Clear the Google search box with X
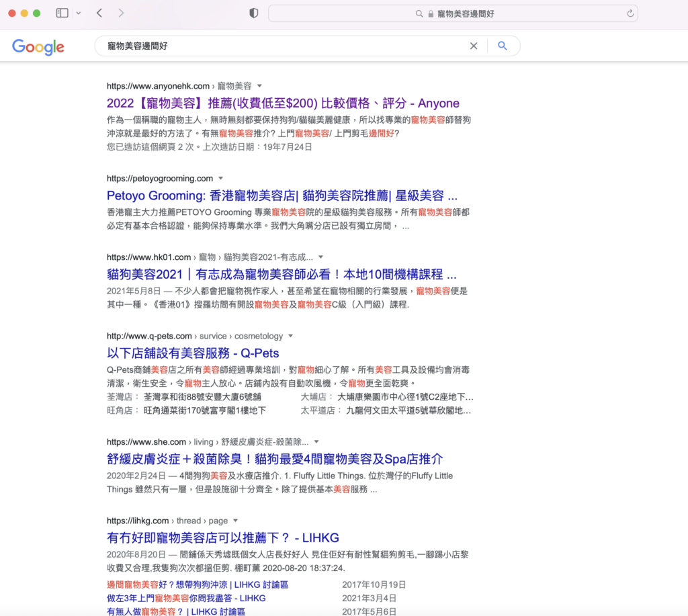 click(474, 46)
